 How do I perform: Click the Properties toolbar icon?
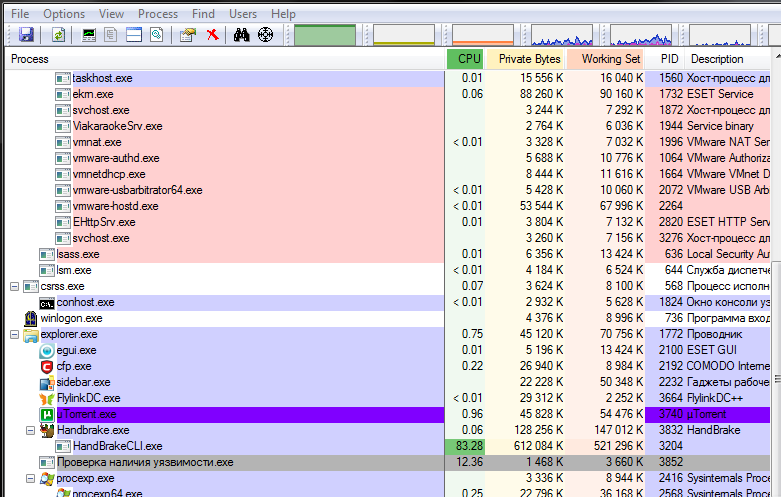click(188, 35)
